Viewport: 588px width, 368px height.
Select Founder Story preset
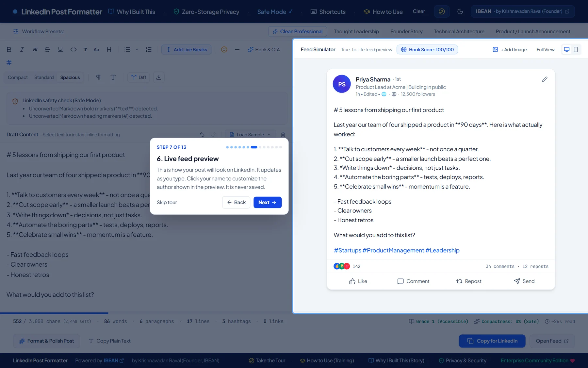406,32
